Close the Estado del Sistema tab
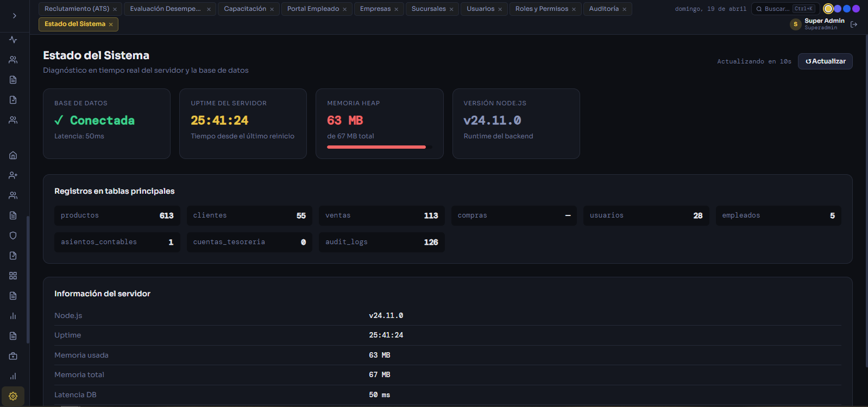The image size is (868, 407). (111, 24)
